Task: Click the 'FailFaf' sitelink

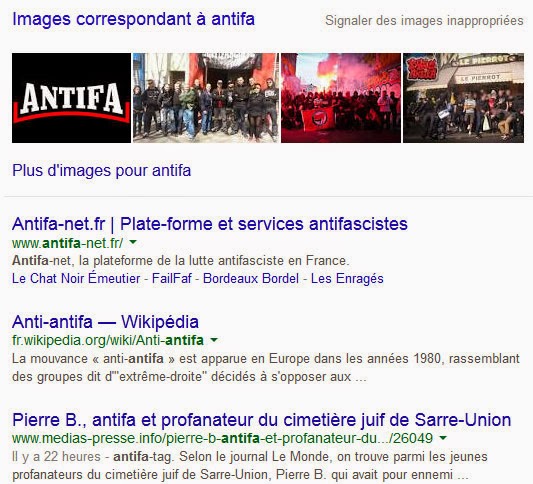Action: tap(172, 278)
